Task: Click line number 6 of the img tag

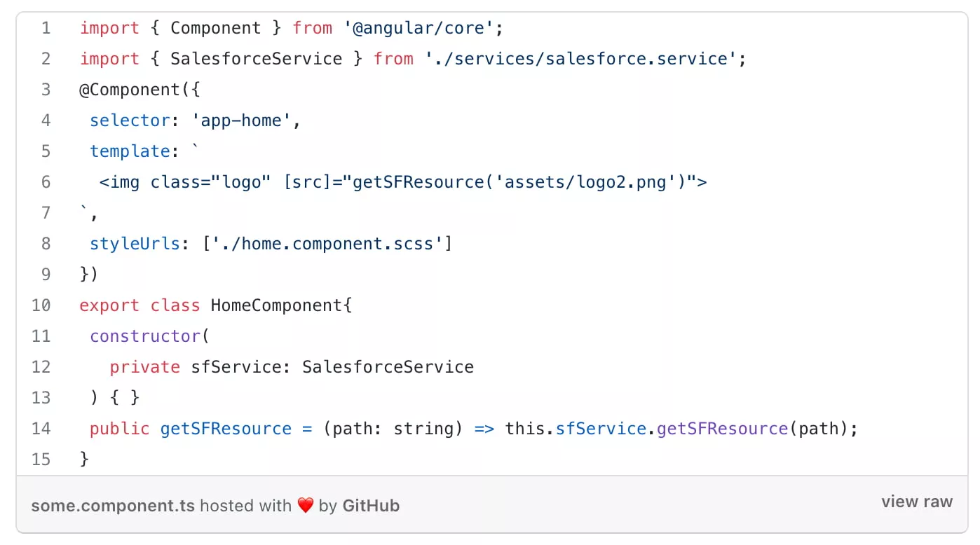Action: point(46,182)
